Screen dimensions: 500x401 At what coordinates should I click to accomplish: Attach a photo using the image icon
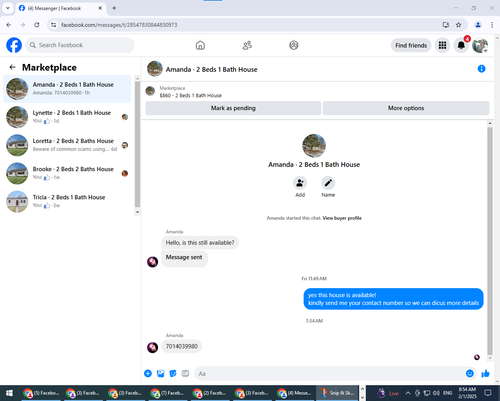[160, 373]
